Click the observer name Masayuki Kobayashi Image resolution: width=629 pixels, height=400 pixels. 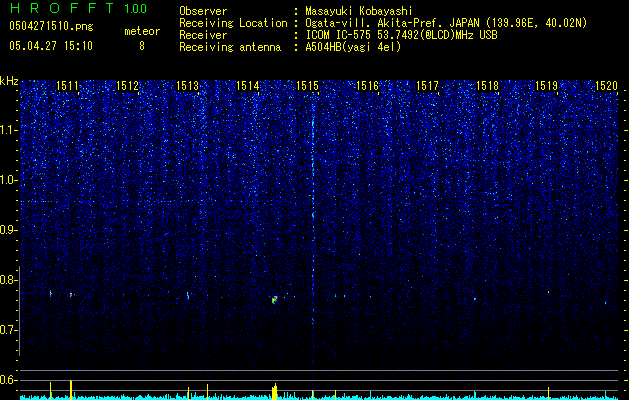(359, 11)
